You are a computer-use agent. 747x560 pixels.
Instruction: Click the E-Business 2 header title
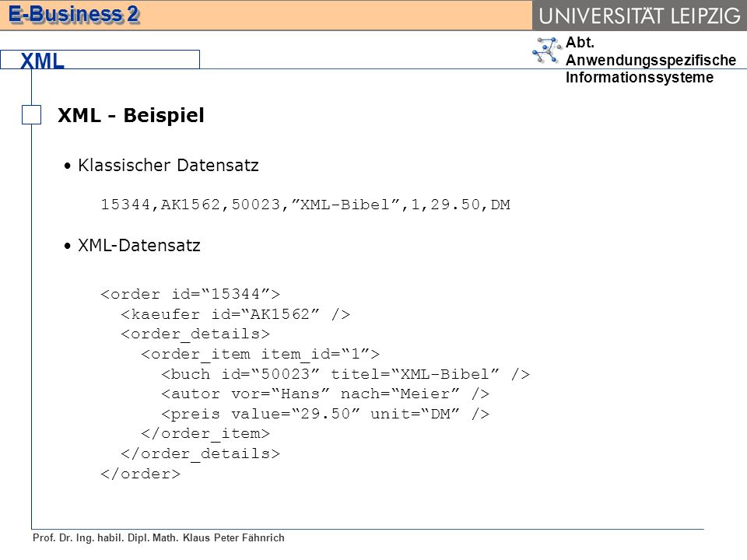point(74,14)
